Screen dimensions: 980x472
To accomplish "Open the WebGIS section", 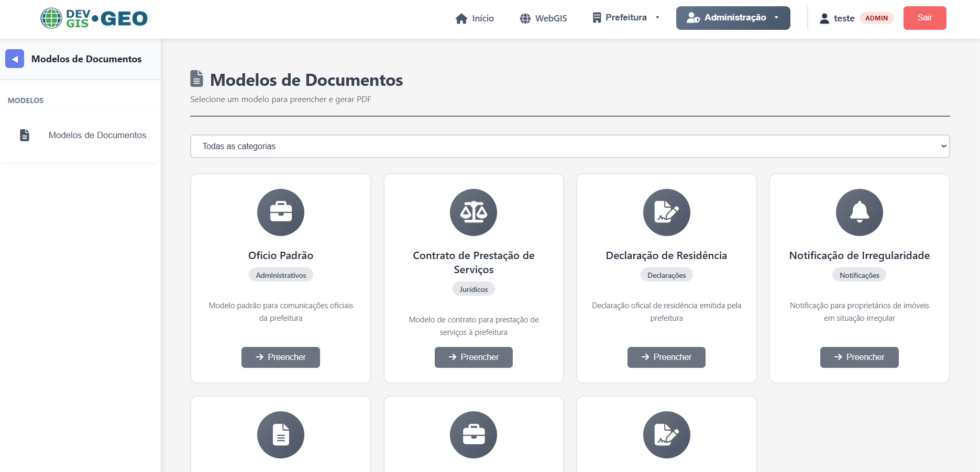I will tap(543, 18).
